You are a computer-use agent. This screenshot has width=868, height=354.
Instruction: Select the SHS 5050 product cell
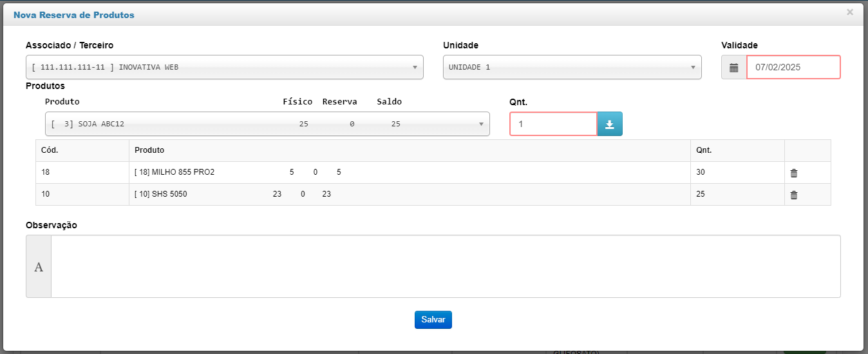tap(410, 194)
